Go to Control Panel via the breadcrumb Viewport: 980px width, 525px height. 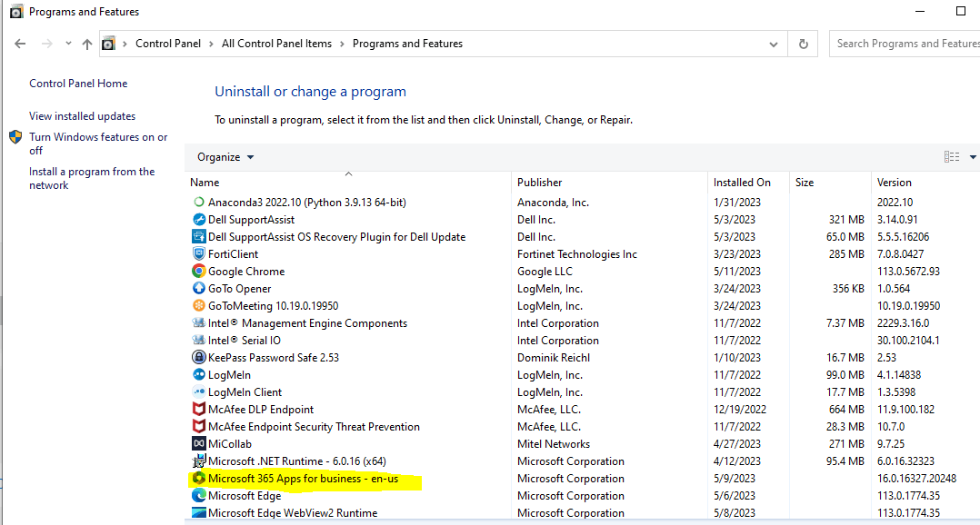click(x=168, y=43)
